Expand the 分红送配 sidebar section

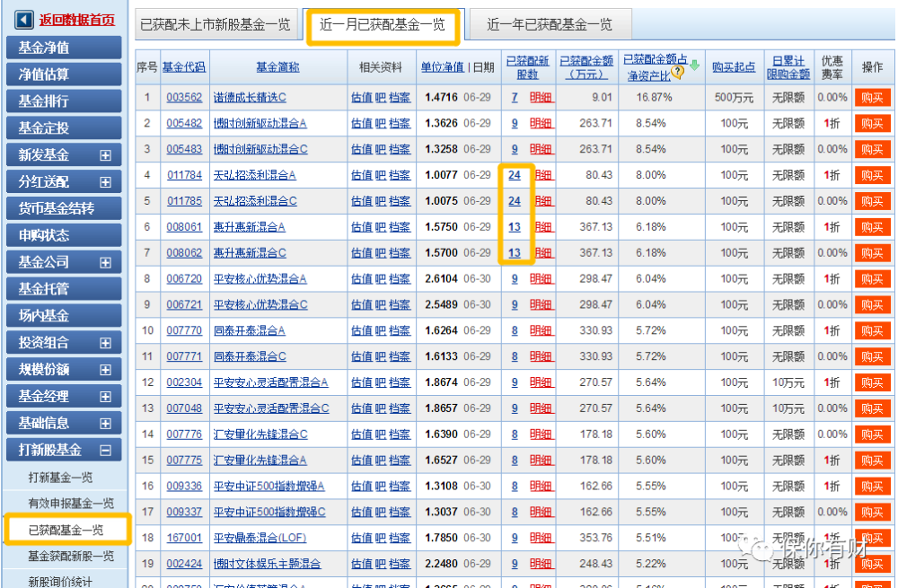[105, 182]
